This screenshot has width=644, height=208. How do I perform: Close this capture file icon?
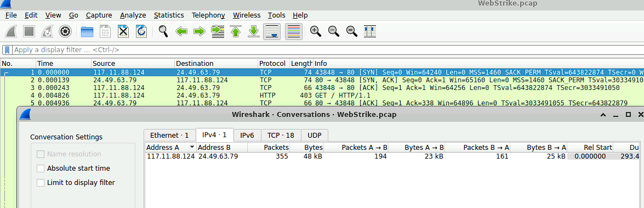[124, 31]
